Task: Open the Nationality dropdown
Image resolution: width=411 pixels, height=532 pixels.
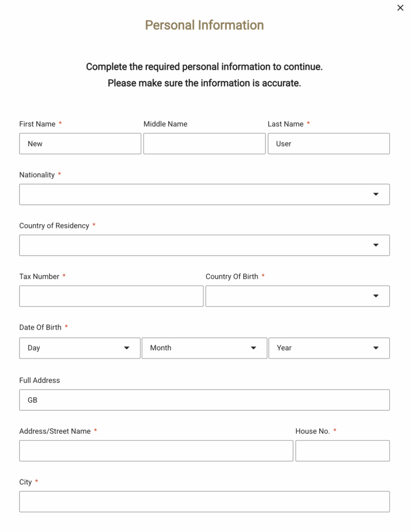Action: (x=197, y=194)
